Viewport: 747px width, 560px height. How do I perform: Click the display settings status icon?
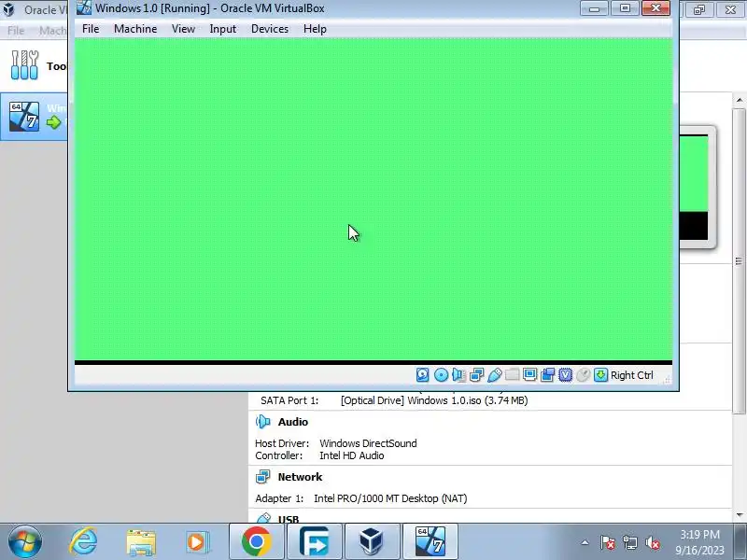point(529,375)
